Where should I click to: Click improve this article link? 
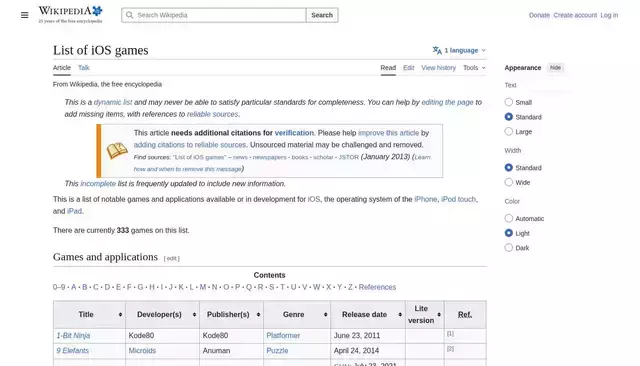389,133
